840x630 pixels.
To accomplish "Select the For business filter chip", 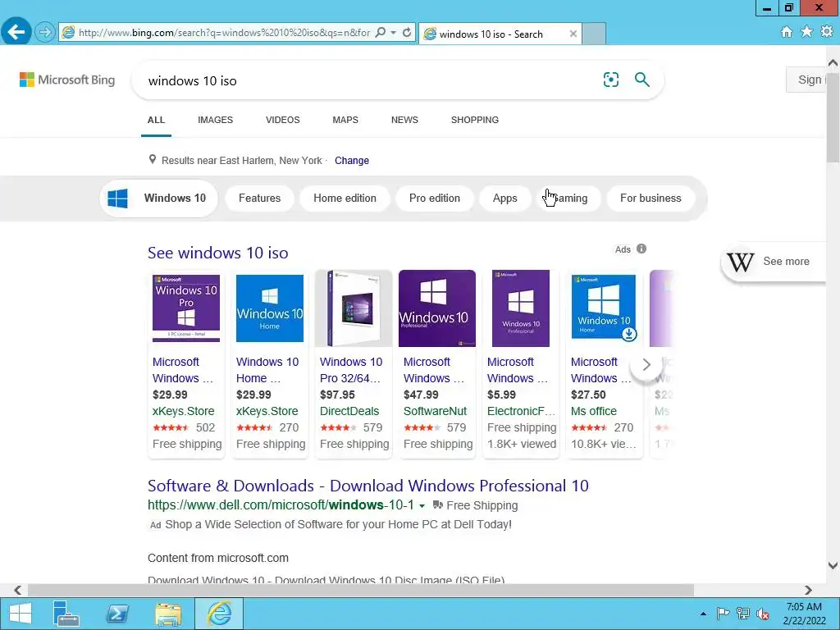I will coord(651,199).
